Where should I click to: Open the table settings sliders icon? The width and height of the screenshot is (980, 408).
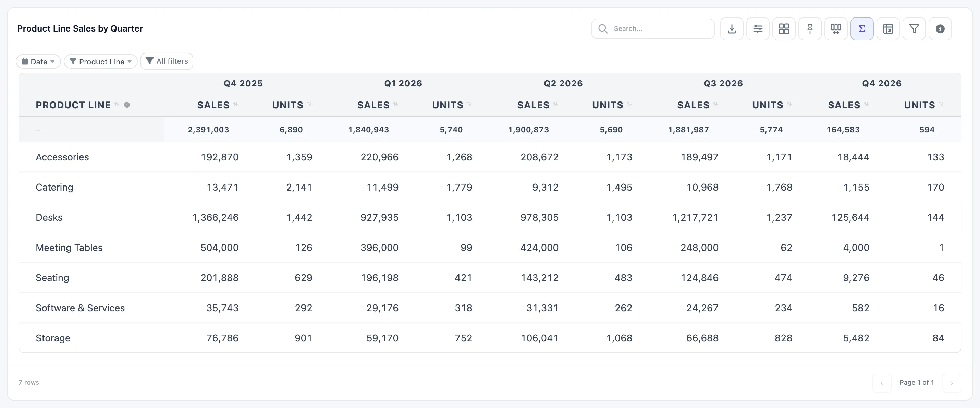pyautogui.click(x=758, y=28)
